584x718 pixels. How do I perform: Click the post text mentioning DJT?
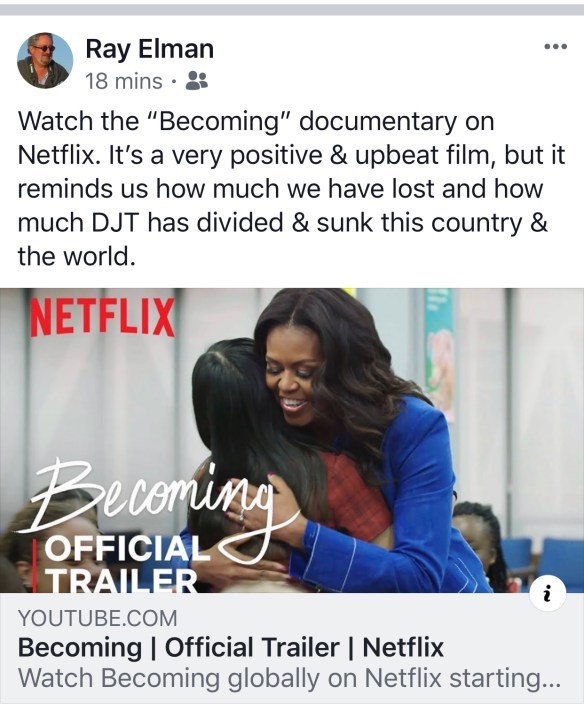[x=292, y=189]
